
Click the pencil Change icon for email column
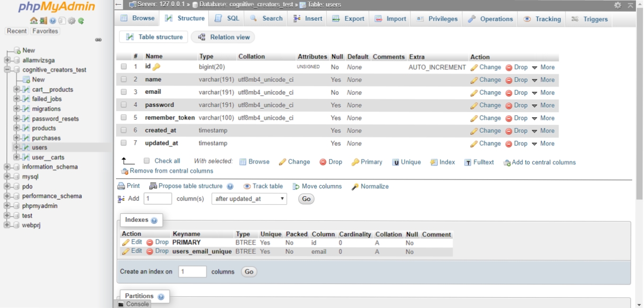coord(474,93)
